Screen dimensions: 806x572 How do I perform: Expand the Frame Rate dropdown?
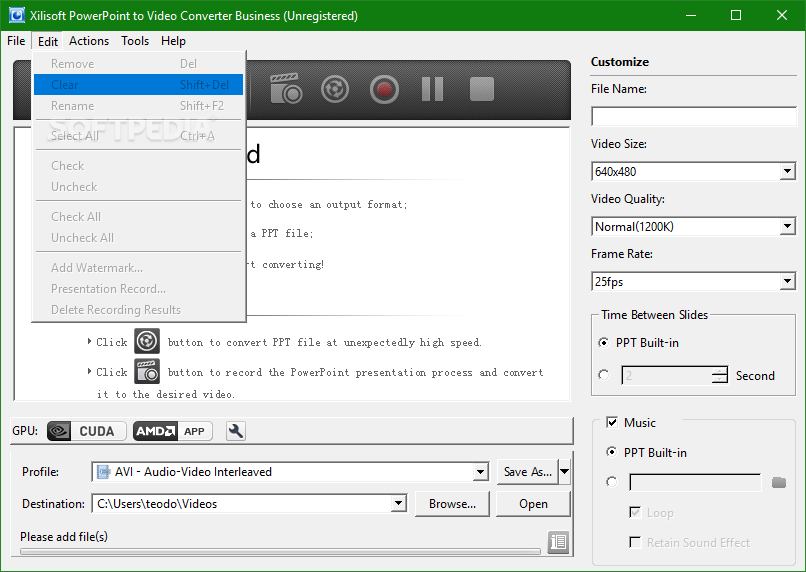pos(787,281)
